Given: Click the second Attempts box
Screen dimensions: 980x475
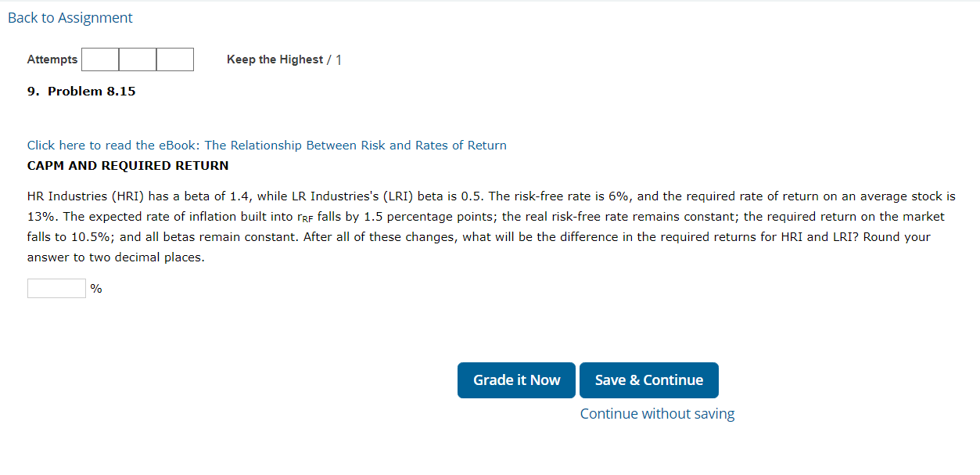Looking at the screenshot, I should click(x=138, y=59).
